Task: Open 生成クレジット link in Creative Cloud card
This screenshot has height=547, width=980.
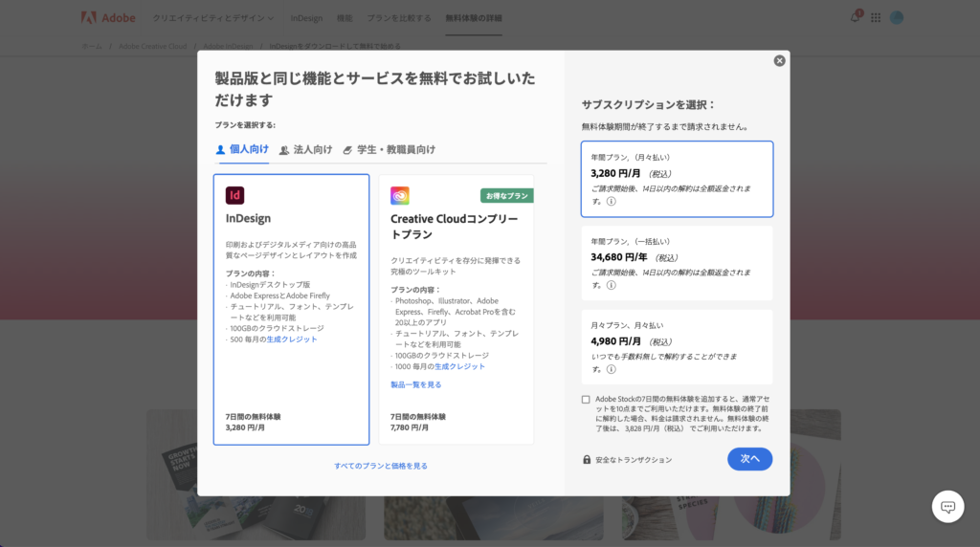Action: (x=459, y=366)
